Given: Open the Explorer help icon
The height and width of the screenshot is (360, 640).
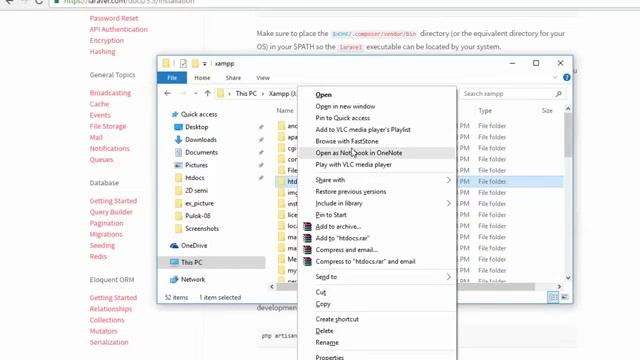Looking at the screenshot, I should point(567,78).
